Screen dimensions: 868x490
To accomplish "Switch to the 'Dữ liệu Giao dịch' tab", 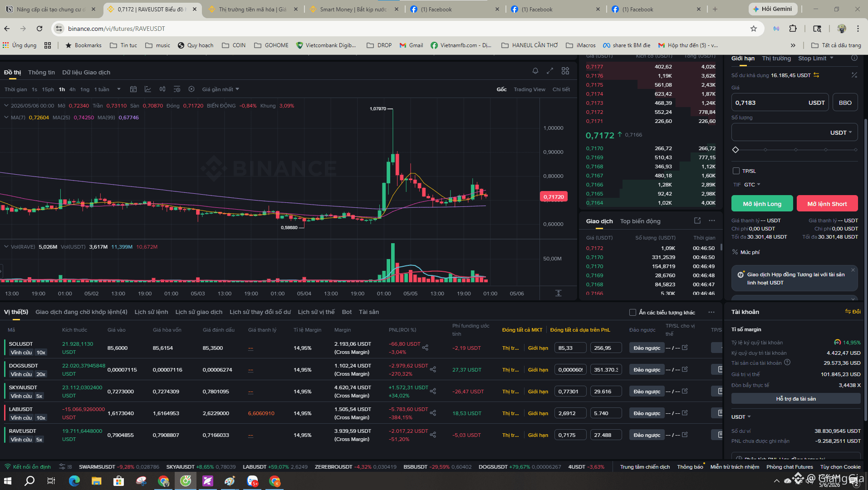I will click(x=86, y=73).
